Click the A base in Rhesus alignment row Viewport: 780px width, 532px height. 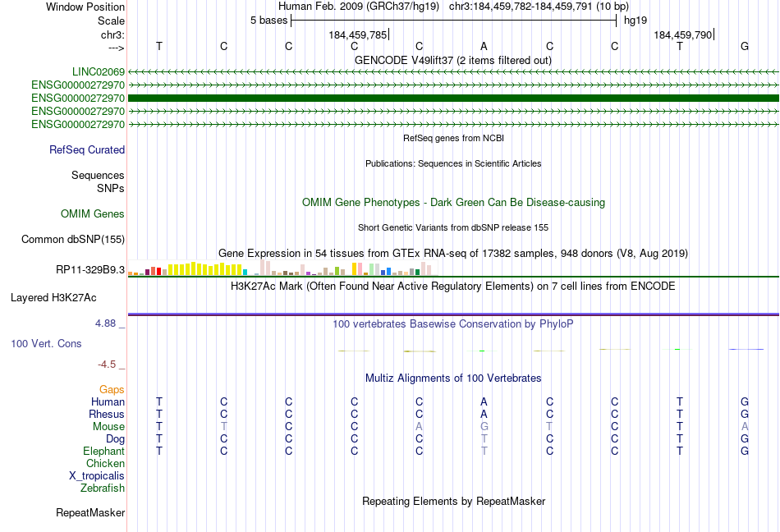point(484,414)
